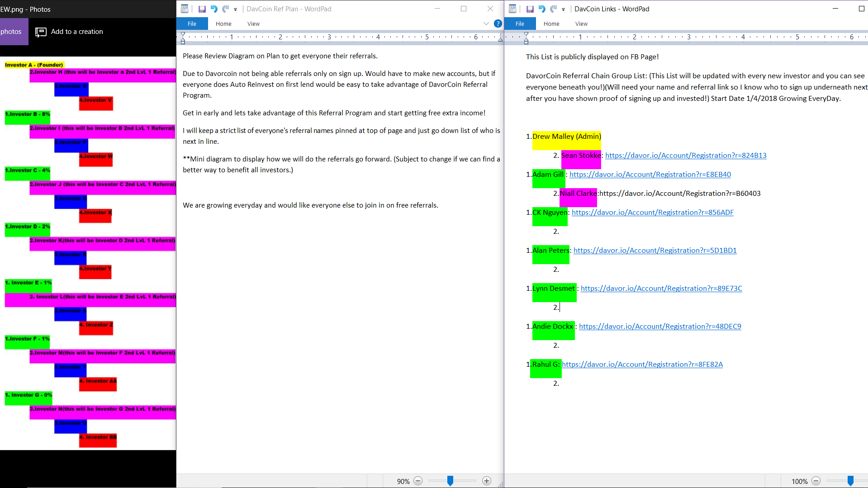Click Investor V red box in diagram

96,103
